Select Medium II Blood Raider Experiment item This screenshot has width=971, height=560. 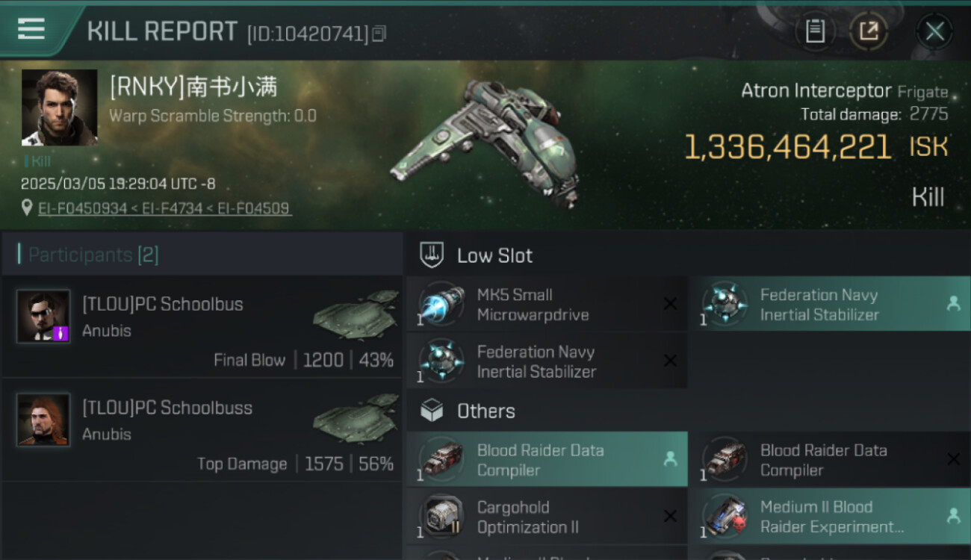[x=829, y=517]
